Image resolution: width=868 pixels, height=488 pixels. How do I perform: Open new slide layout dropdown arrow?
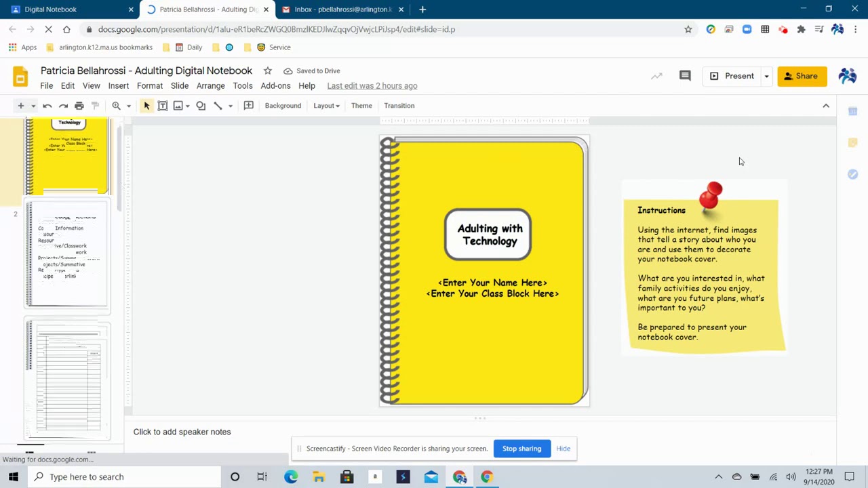(x=33, y=106)
